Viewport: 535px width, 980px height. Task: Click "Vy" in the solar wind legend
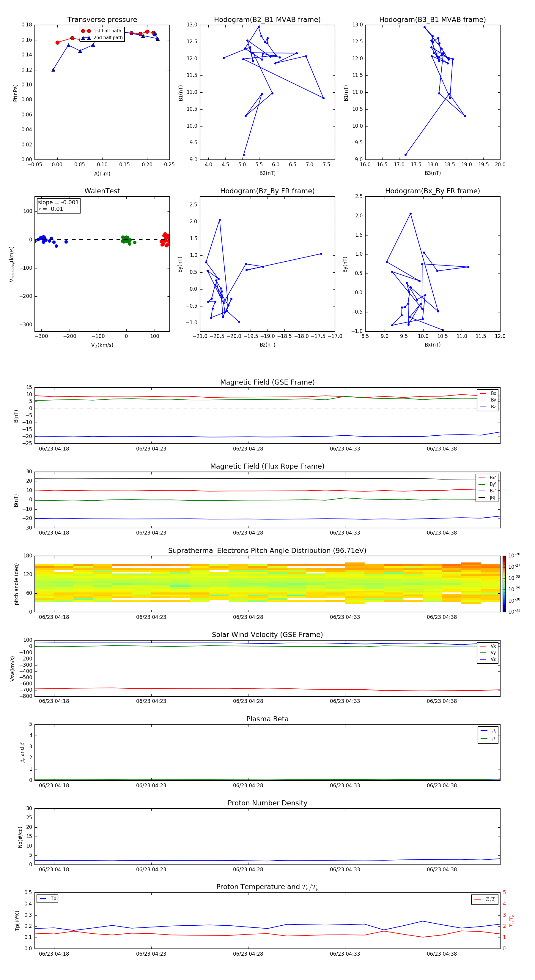tap(488, 653)
